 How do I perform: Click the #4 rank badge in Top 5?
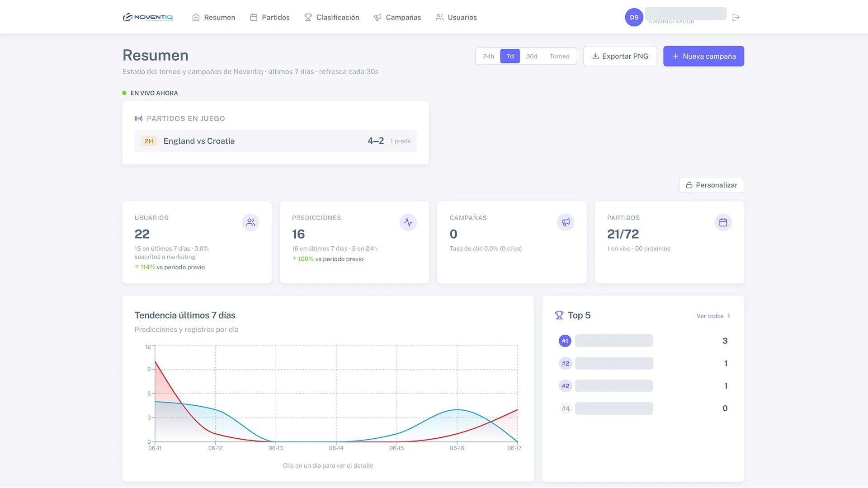coord(566,408)
